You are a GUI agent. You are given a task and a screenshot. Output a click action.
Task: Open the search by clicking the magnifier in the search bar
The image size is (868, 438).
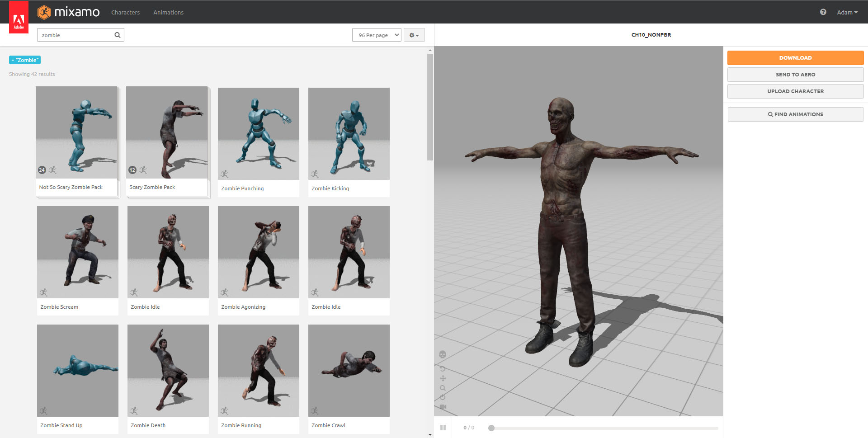pyautogui.click(x=117, y=35)
